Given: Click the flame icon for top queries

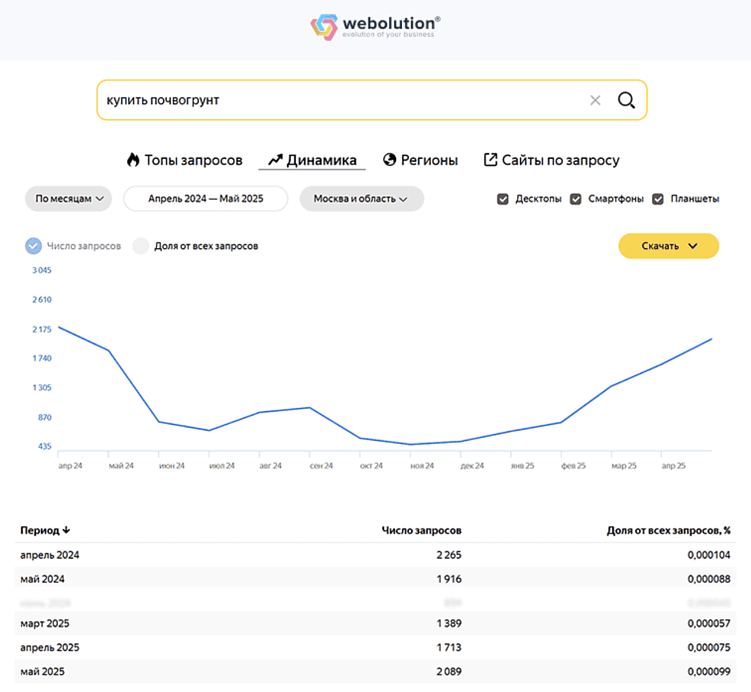Looking at the screenshot, I should click(132, 160).
